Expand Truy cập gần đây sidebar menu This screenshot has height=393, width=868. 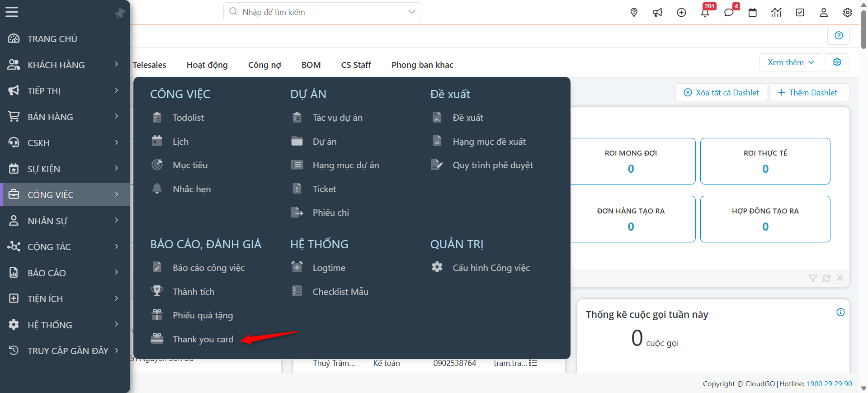pos(65,350)
